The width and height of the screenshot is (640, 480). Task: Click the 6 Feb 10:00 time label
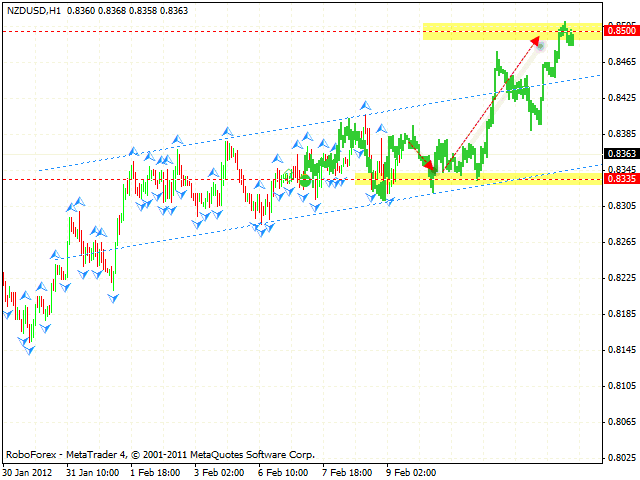click(284, 470)
